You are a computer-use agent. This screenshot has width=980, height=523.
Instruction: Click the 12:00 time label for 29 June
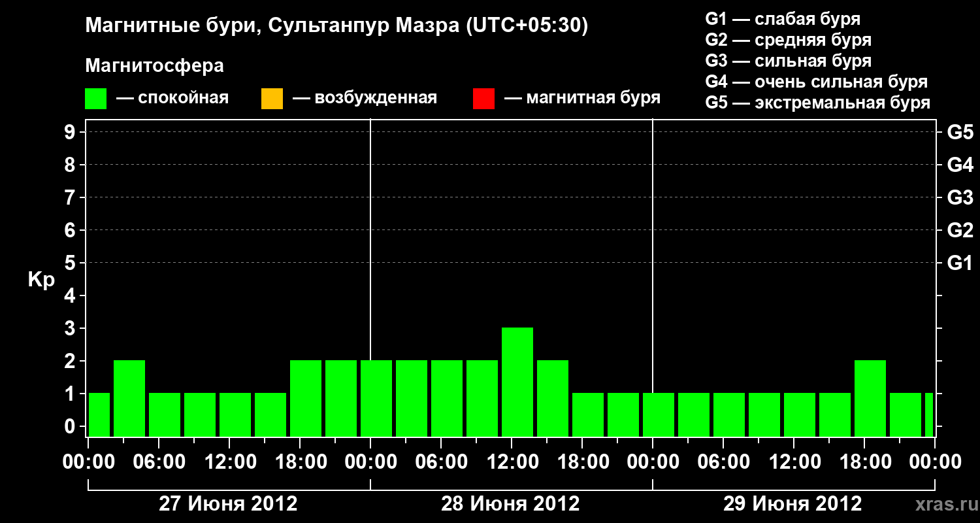794,462
